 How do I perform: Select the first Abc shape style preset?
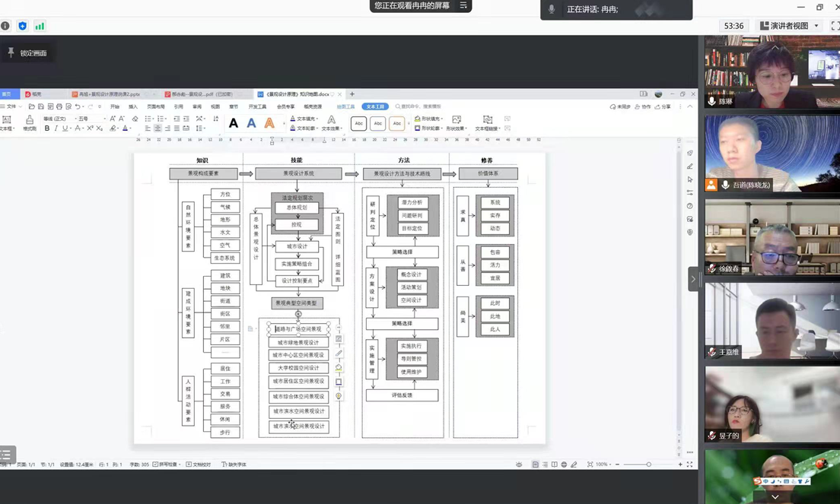(359, 123)
